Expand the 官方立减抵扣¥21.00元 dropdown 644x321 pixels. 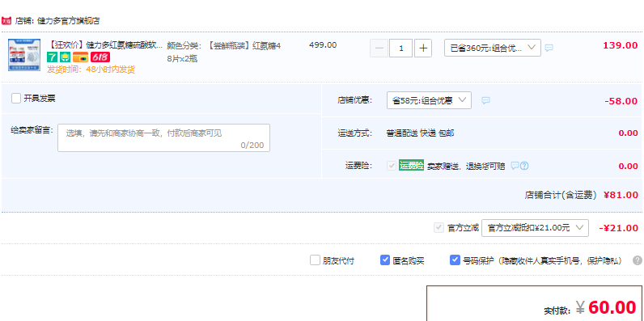(535, 228)
